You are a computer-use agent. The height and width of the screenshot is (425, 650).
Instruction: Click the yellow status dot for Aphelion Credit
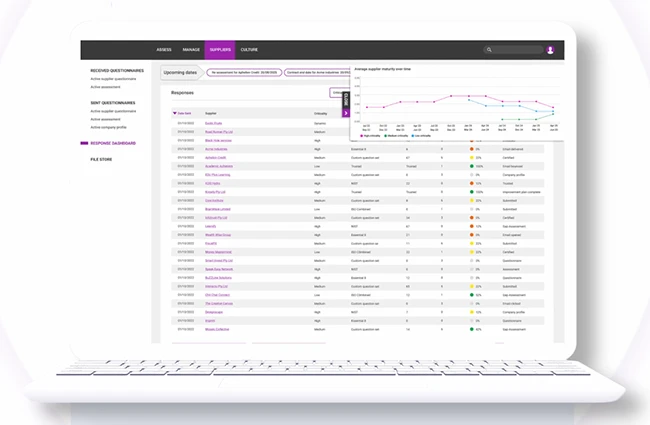[x=471, y=158]
